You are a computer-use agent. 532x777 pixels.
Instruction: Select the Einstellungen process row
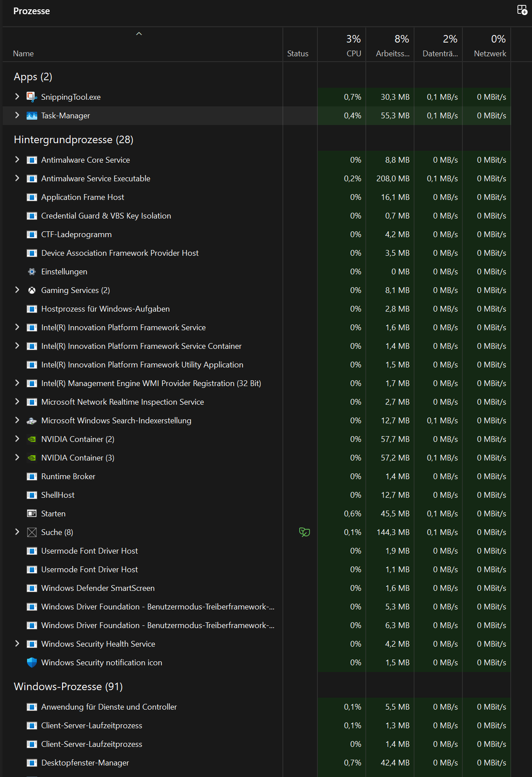tap(257, 272)
